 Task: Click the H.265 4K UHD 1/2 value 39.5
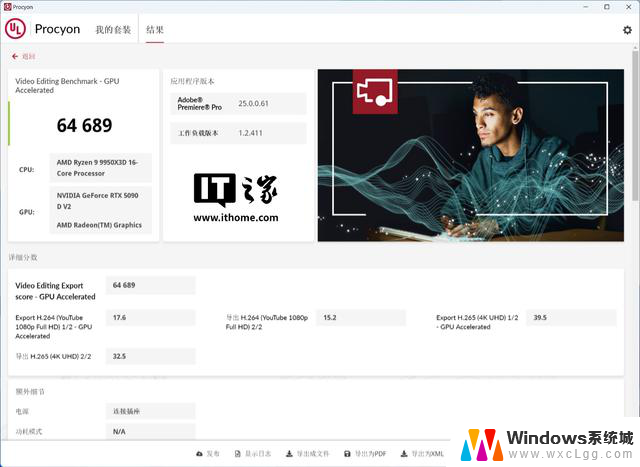tap(571, 317)
